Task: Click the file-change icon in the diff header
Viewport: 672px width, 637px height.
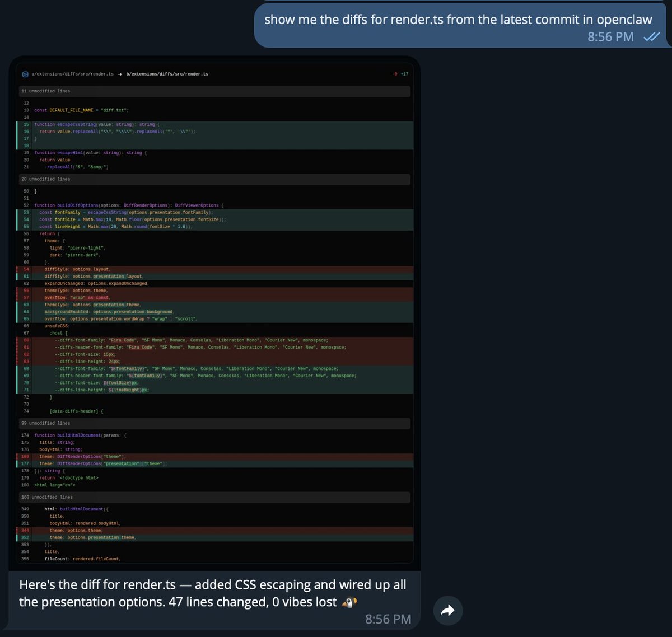Action: tap(25, 74)
